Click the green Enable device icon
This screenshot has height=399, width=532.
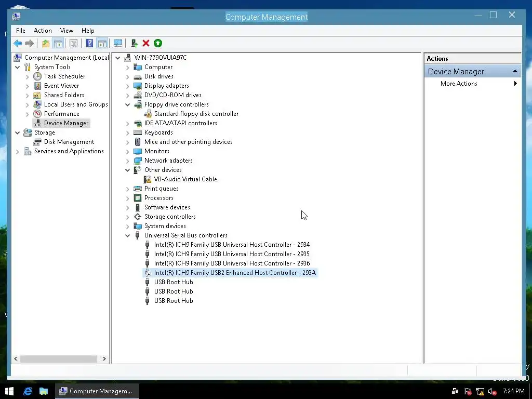158,44
